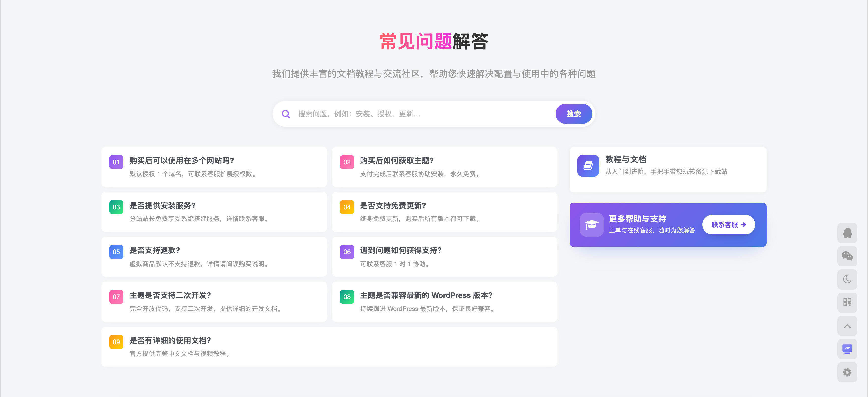Click the 07 number badge
This screenshot has height=397, width=868.
[x=116, y=297]
